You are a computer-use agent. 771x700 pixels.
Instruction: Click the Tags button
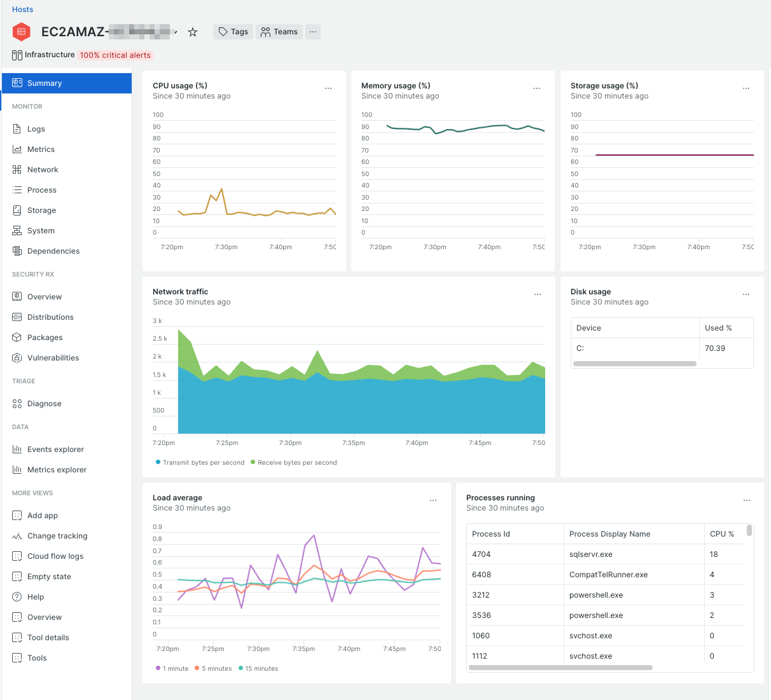pyautogui.click(x=233, y=32)
